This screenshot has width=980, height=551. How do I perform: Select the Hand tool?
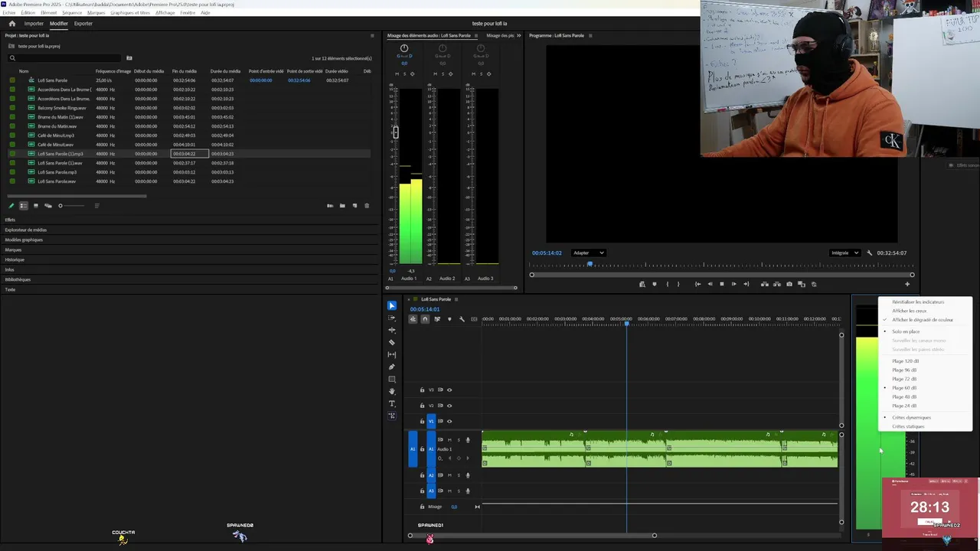(x=392, y=391)
